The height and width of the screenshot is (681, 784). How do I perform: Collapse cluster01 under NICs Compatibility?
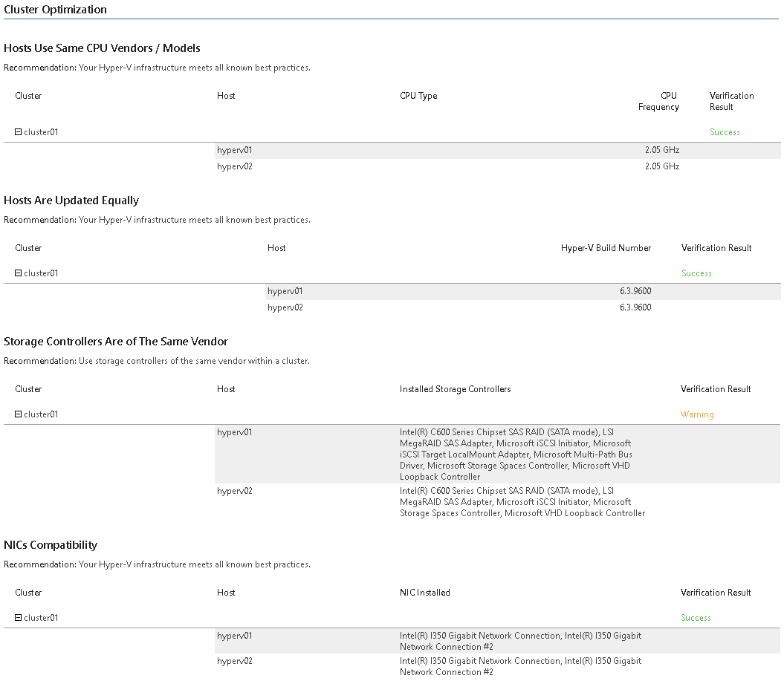(x=19, y=618)
